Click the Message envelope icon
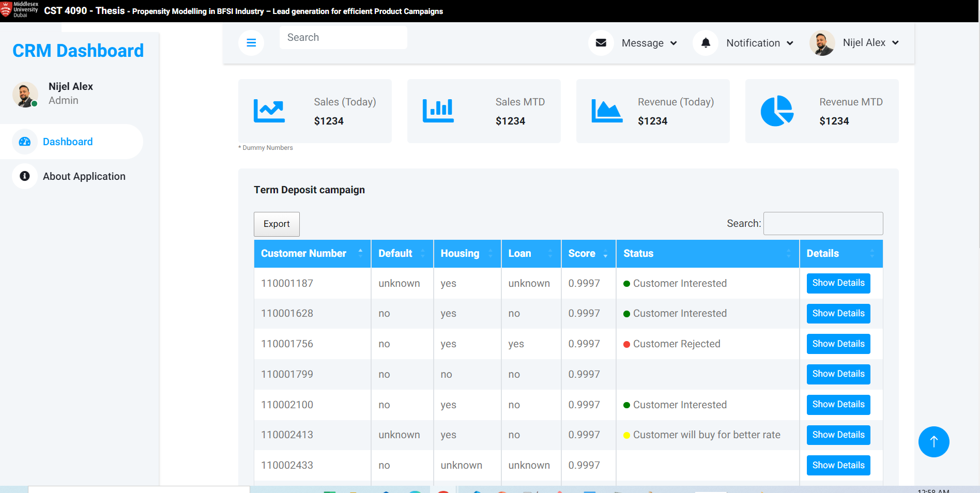This screenshot has width=980, height=493. 601,43
